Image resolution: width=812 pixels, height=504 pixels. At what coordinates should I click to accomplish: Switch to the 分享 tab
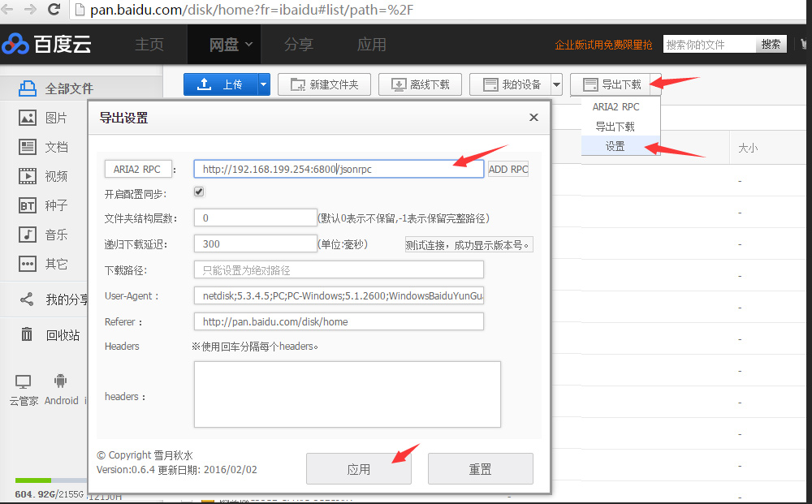tap(299, 45)
